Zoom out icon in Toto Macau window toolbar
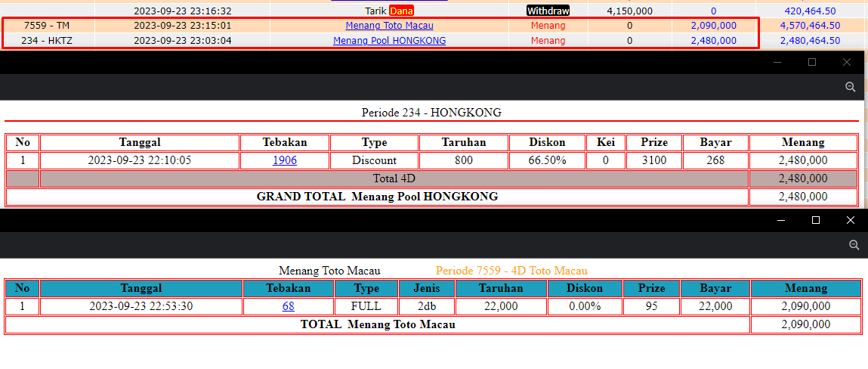 coord(854,245)
